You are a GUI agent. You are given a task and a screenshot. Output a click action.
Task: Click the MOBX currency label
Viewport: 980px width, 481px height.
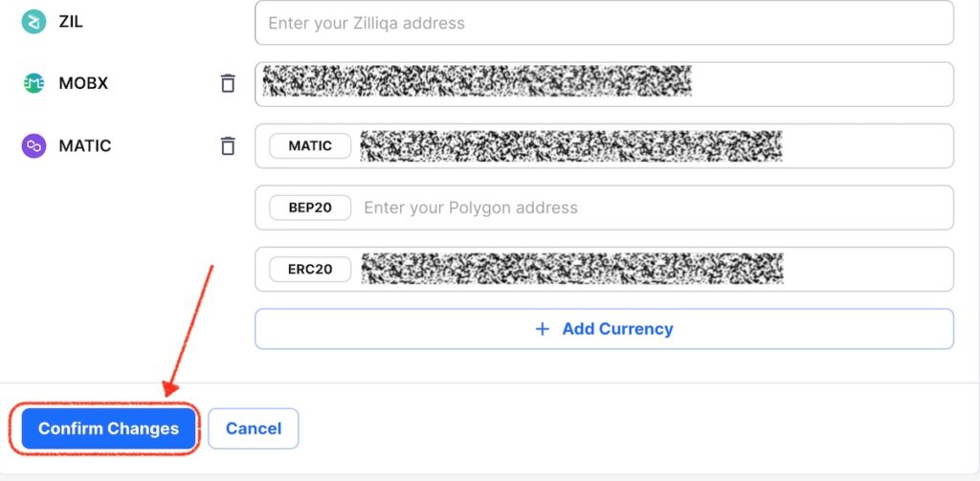(x=83, y=83)
